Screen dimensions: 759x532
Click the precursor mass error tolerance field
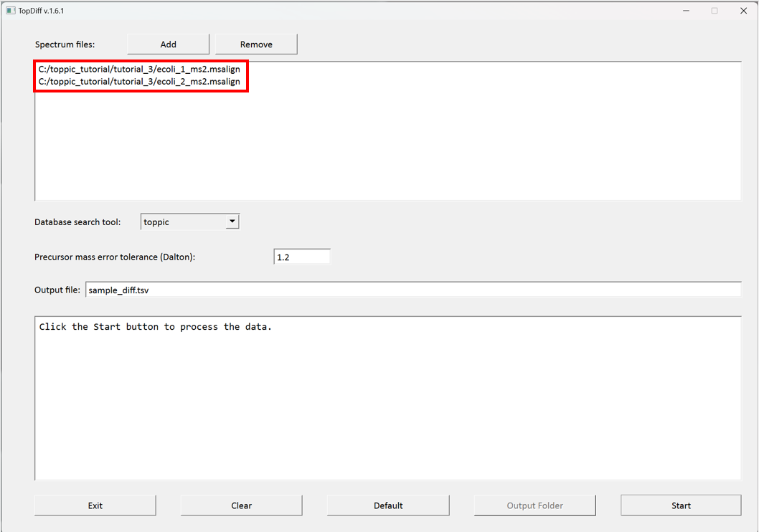click(302, 257)
